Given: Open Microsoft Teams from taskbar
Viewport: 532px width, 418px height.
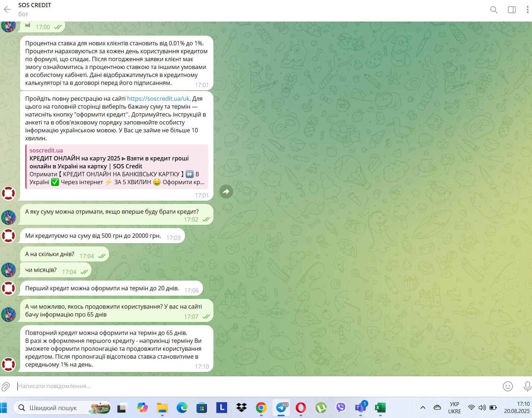Looking at the screenshot, I should tap(361, 408).
